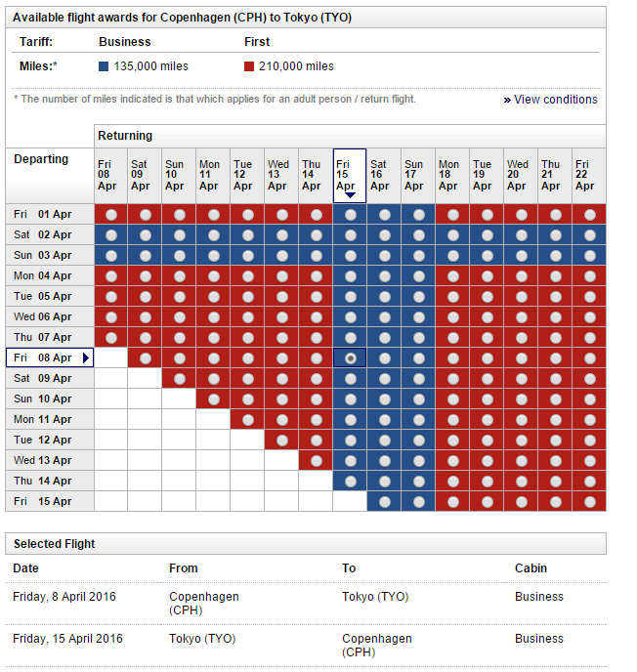The width and height of the screenshot is (637, 672).
Task: Click the blue Business tariff color swatch
Action: tap(104, 66)
